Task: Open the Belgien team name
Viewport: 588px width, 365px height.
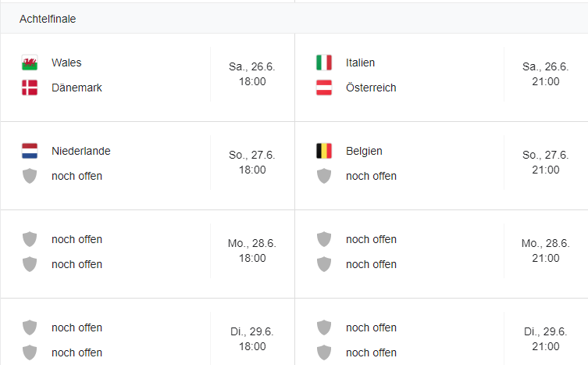Action: click(364, 151)
